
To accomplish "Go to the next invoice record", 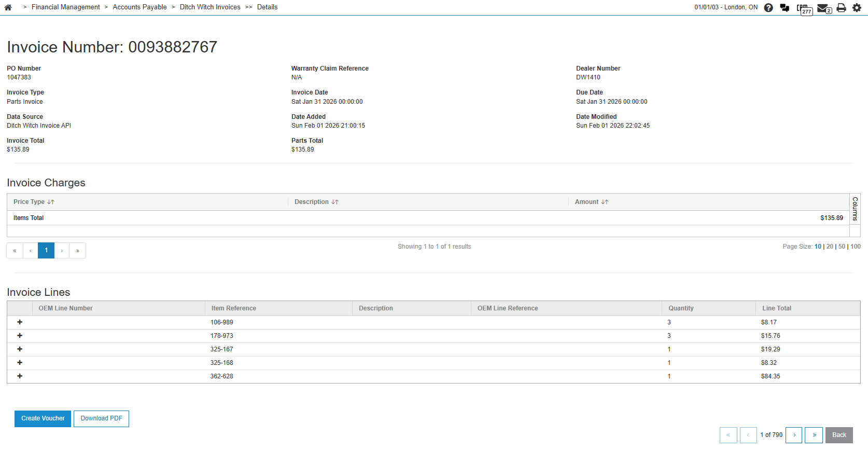I will point(794,435).
